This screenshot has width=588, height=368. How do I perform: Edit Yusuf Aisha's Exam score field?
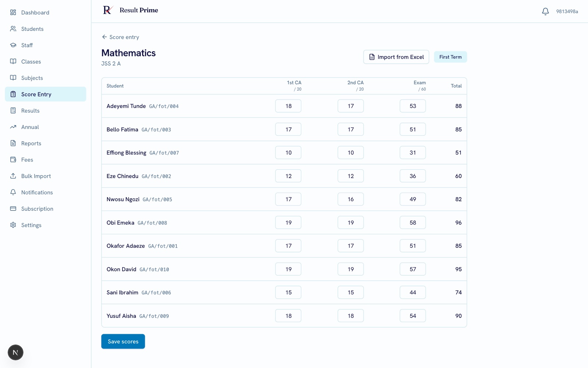(x=413, y=316)
